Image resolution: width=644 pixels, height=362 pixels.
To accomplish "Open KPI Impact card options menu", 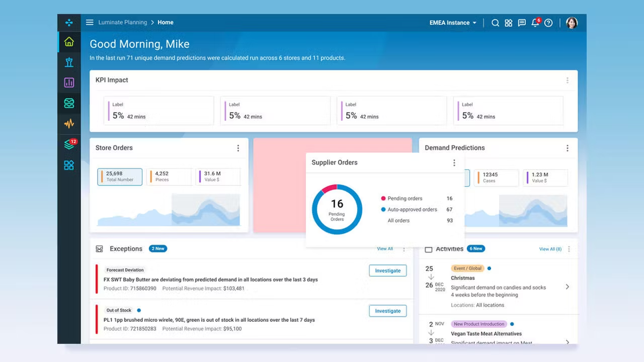I will pyautogui.click(x=567, y=80).
